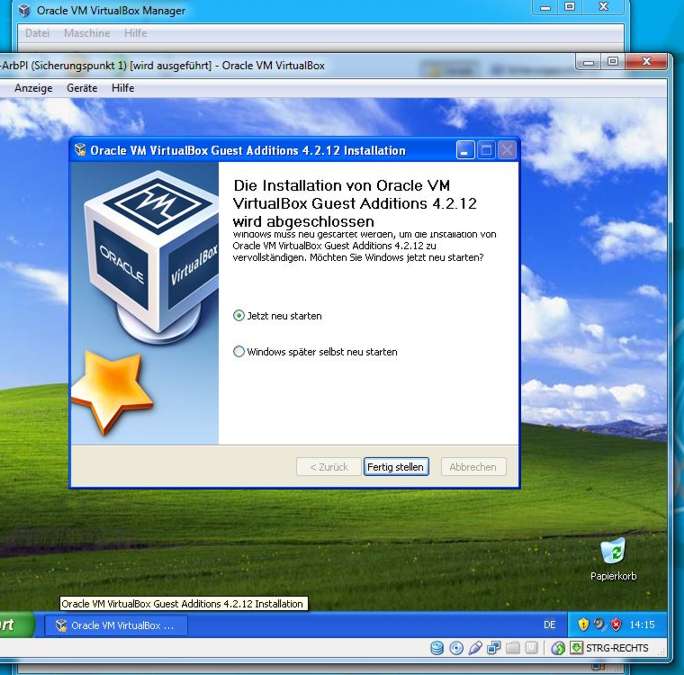Click the Oracle VM VirtualBox taskbar button
The image size is (684, 675).
pyautogui.click(x=116, y=626)
